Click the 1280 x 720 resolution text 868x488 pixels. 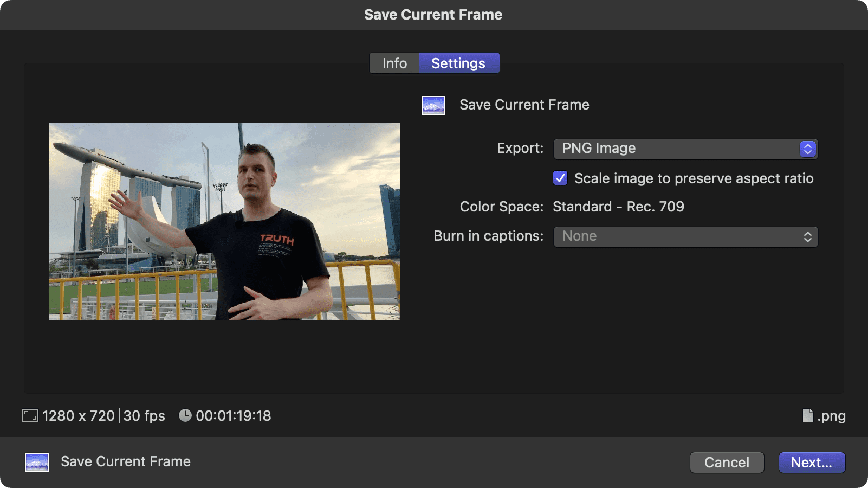click(x=79, y=416)
